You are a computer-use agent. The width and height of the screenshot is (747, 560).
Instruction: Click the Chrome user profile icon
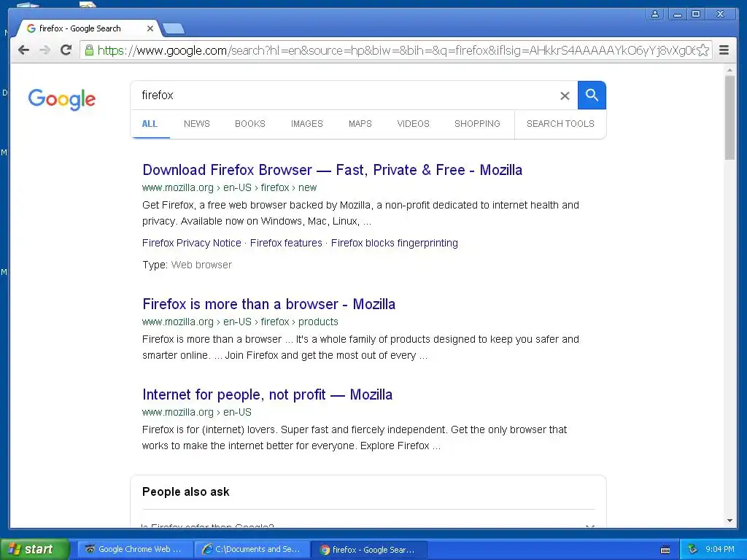click(655, 15)
